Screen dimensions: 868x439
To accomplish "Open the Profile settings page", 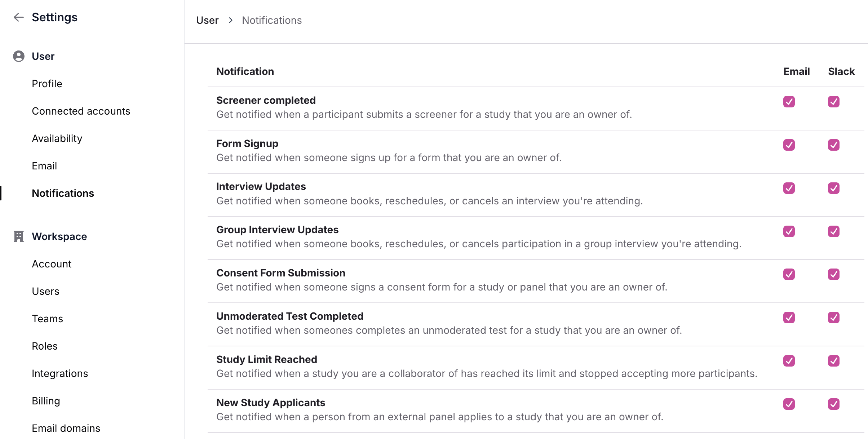I will (x=47, y=84).
